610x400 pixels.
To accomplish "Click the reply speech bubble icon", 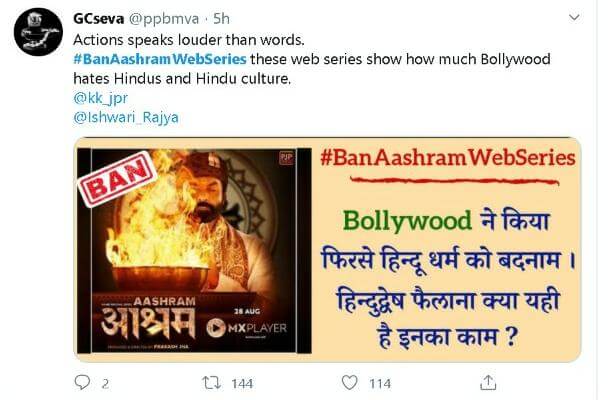I will coord(82,382).
